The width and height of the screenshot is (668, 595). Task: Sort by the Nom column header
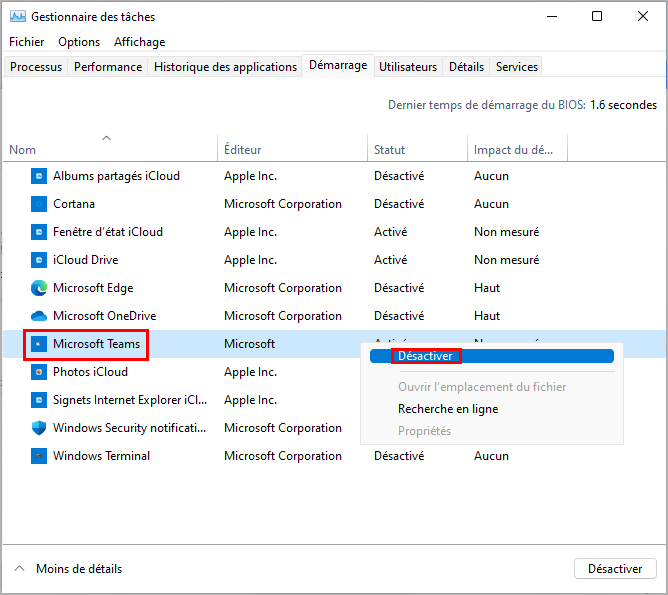[110, 148]
